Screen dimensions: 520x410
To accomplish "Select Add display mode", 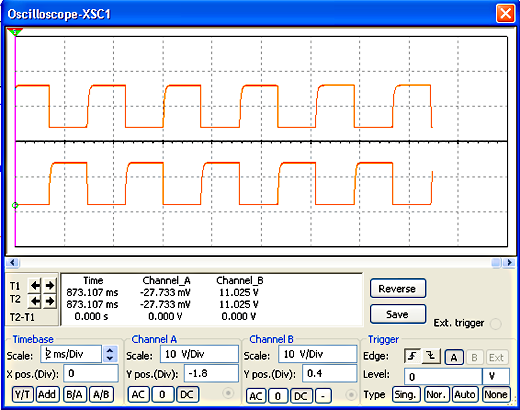I will pos(47,395).
